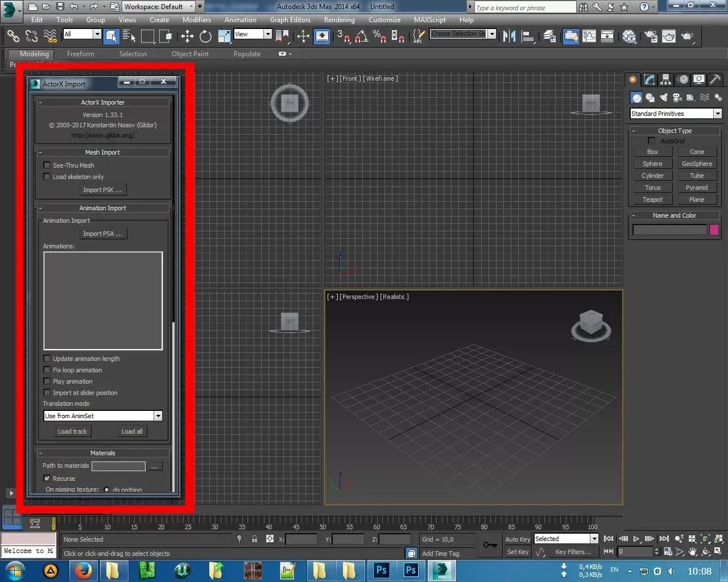728x582 pixels.
Task: Click the Load track button
Action: (x=72, y=431)
